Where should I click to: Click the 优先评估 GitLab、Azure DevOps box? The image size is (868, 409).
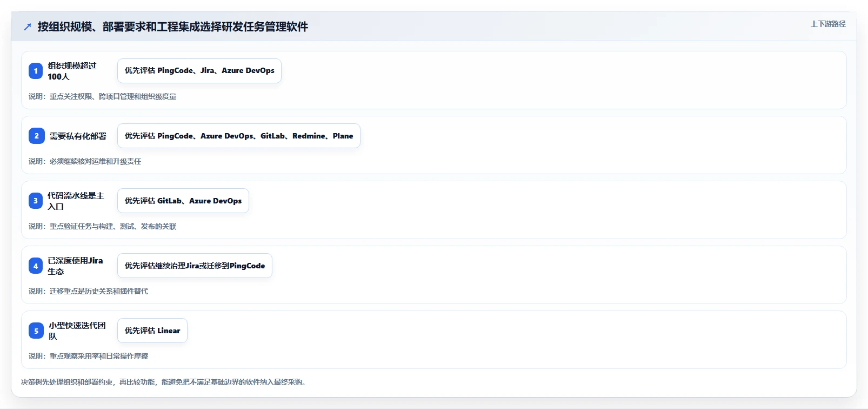tap(183, 201)
